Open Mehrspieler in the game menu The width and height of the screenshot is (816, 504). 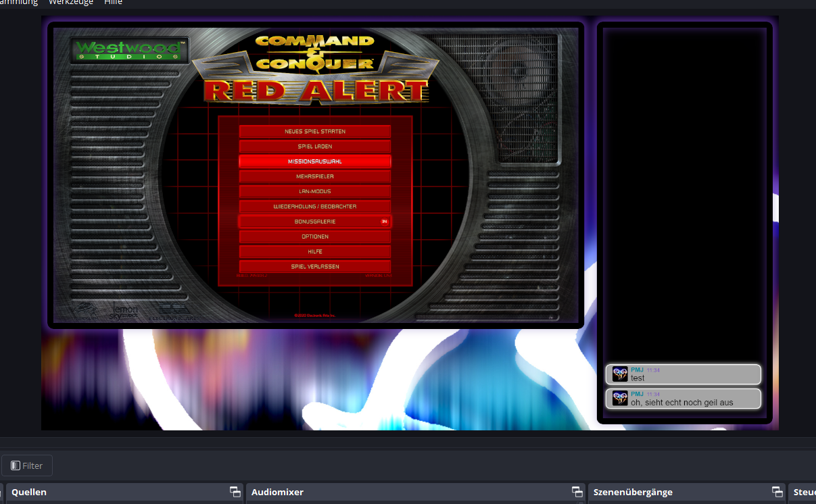point(315,176)
